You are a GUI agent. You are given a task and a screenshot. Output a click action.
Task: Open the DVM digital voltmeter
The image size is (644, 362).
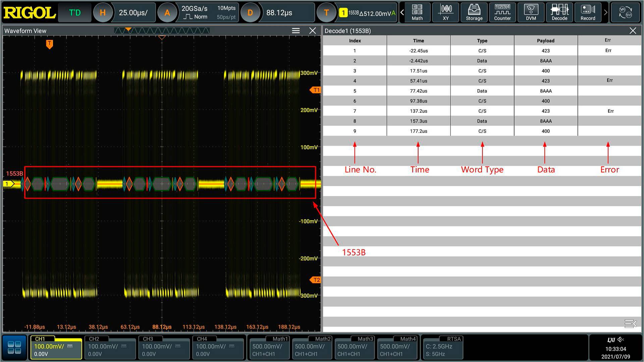[x=531, y=12]
